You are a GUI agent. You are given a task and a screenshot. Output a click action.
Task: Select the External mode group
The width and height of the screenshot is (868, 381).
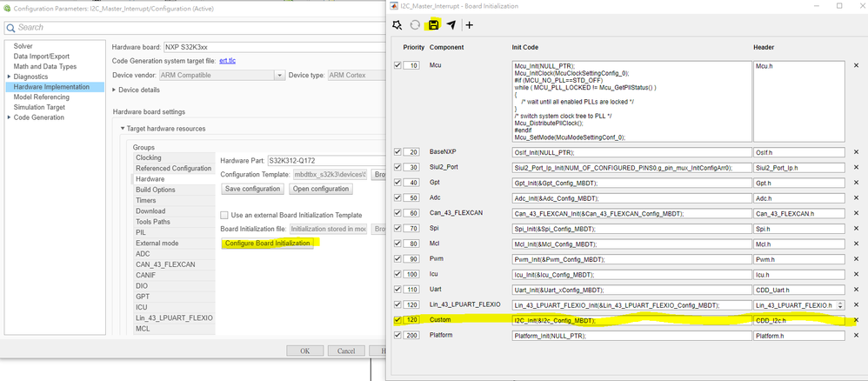pos(157,243)
